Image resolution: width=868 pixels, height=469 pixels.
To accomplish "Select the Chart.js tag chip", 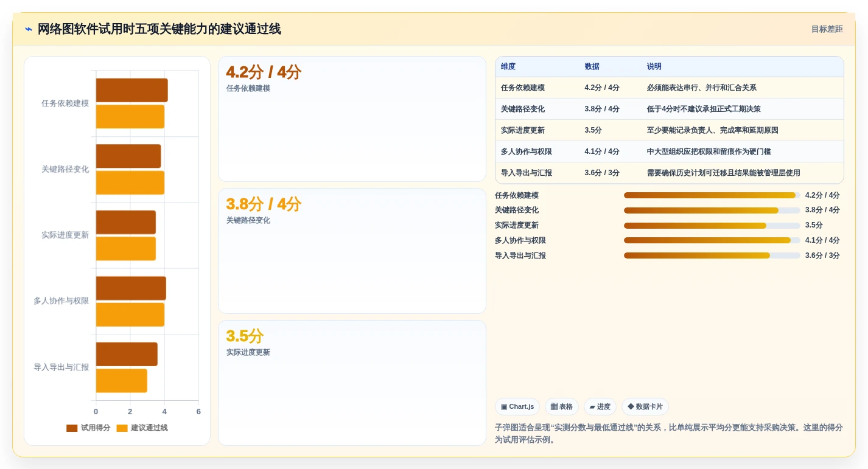I will point(517,406).
